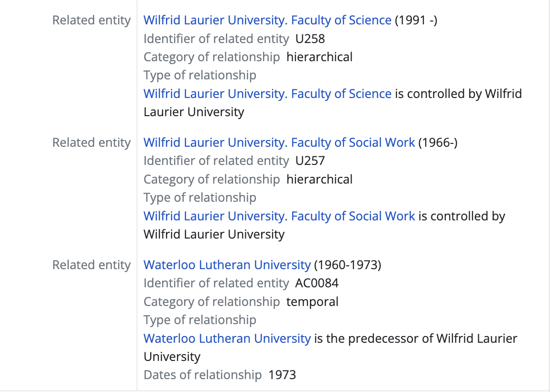Click the "(1991 -)" date text

click(x=416, y=20)
